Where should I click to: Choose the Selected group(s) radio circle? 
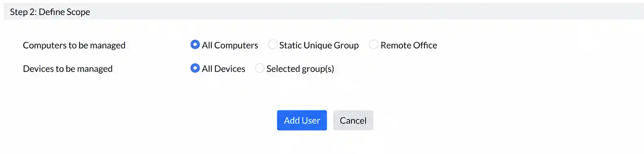260,68
